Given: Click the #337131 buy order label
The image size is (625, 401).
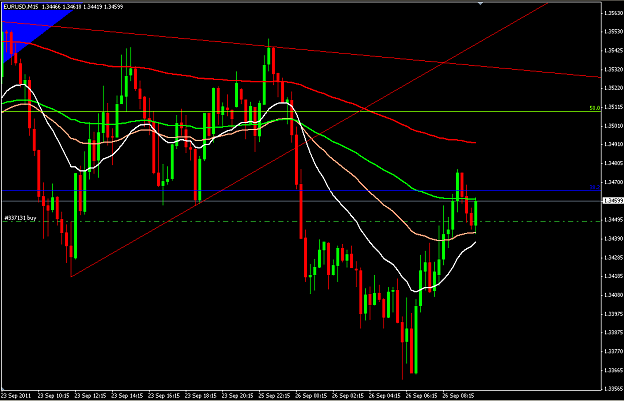Looking at the screenshot, I should point(19,218).
